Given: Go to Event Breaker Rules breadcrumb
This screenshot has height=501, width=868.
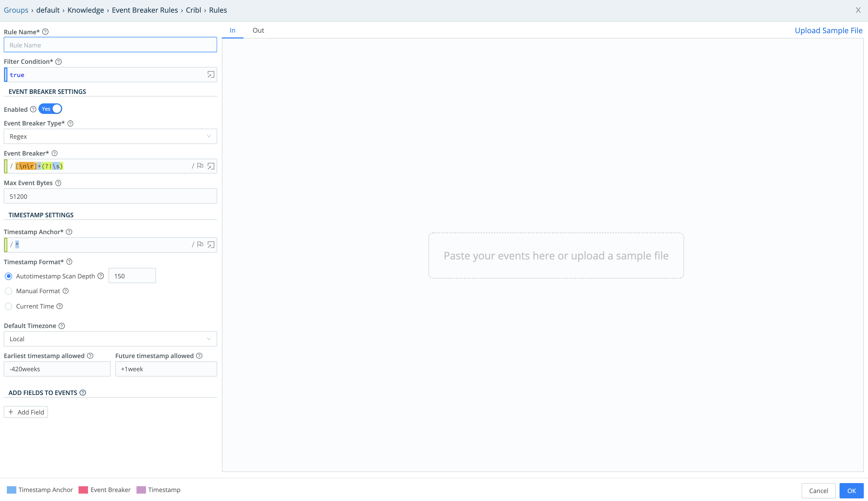Looking at the screenshot, I should (x=145, y=10).
